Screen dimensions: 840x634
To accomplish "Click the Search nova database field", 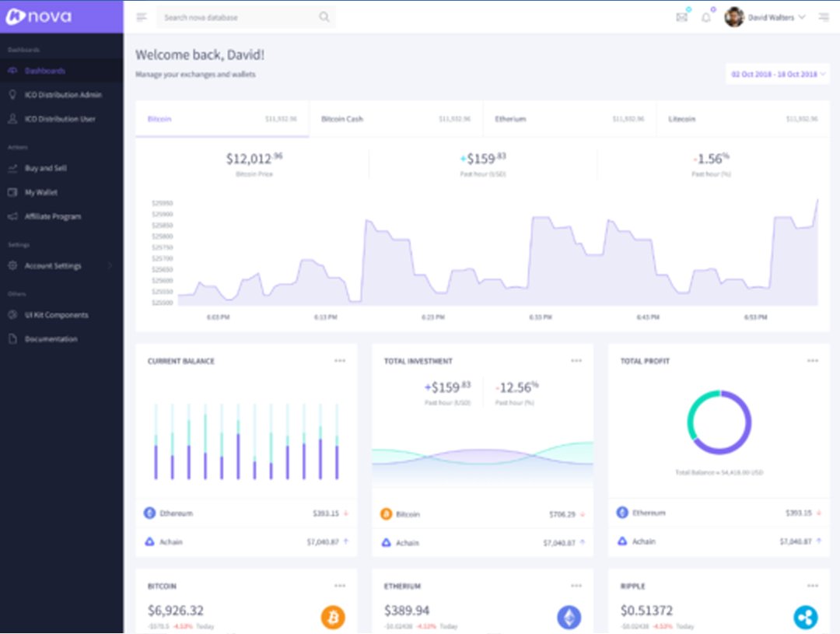I will [237, 17].
